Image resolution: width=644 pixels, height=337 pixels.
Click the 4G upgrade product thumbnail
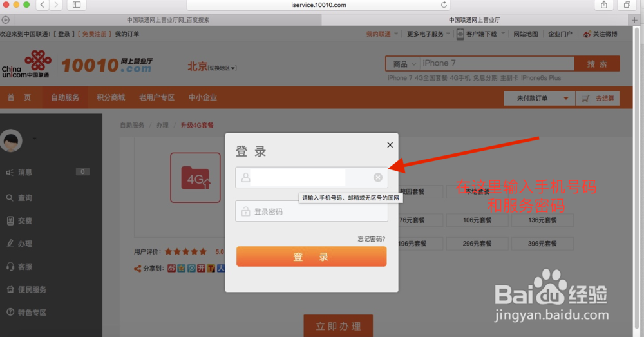click(x=196, y=178)
